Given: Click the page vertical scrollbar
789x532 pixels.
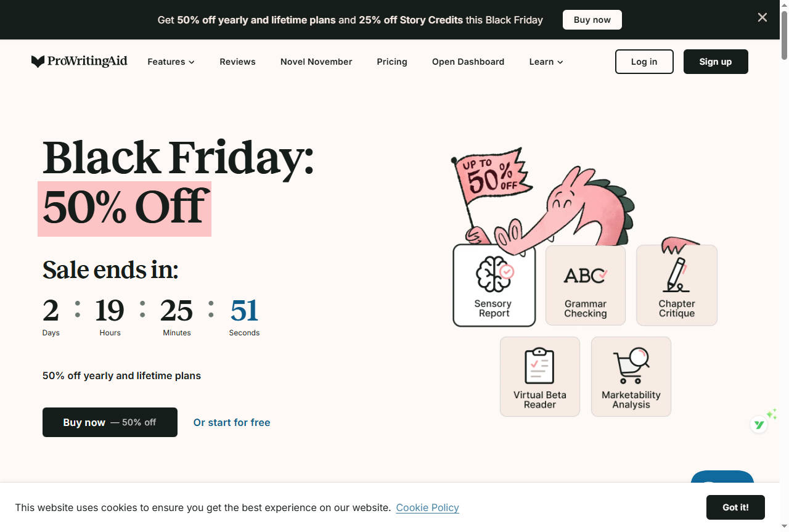Looking at the screenshot, I should [x=784, y=247].
